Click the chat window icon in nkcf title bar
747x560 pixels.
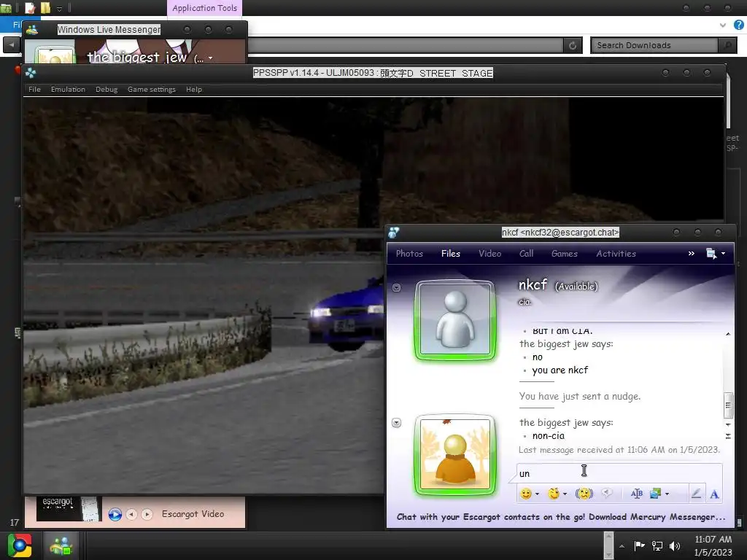[x=393, y=233]
